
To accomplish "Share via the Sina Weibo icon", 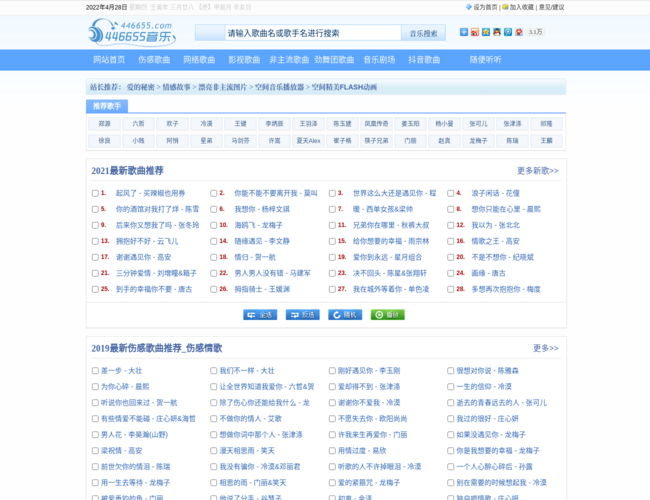I will pos(475,32).
